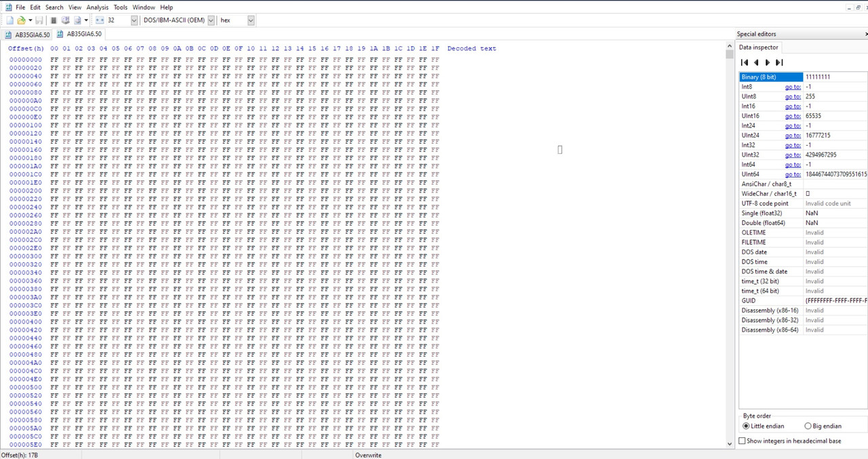Select the active AB35GIA6.50 tab
The width and height of the screenshot is (868, 459).
pos(79,34)
